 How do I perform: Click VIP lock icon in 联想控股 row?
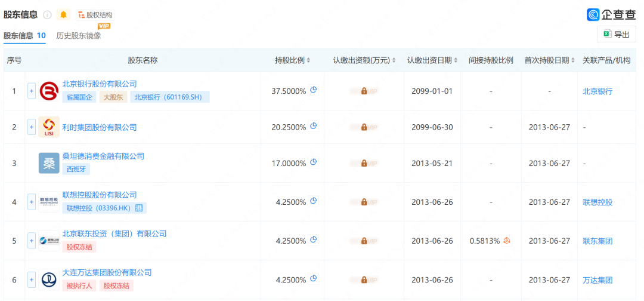pyautogui.click(x=364, y=202)
